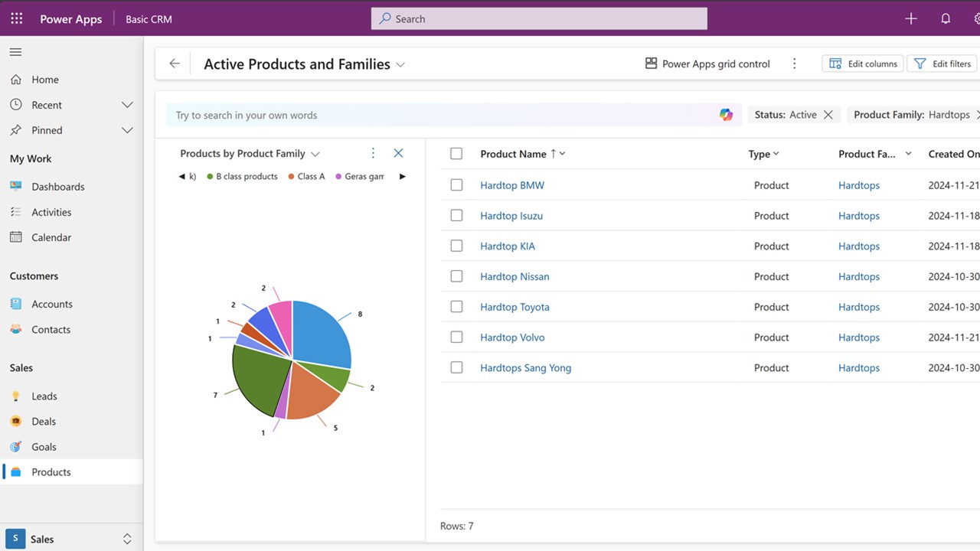Expand the Recent section chevron
The width and height of the screenshot is (980, 551).
click(x=127, y=105)
